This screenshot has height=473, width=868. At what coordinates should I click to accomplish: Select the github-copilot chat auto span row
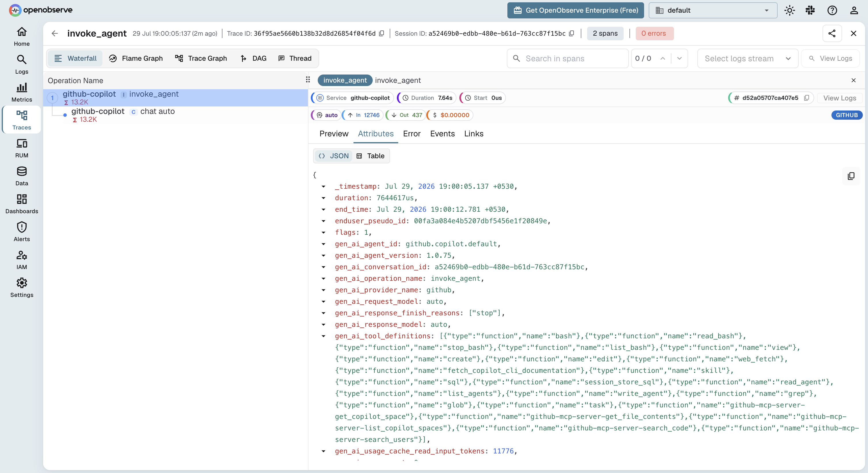(175, 115)
